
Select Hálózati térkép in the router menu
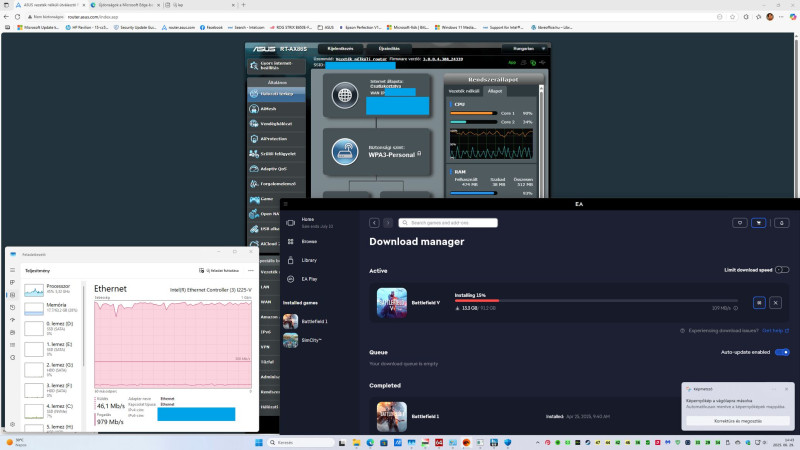point(277,94)
